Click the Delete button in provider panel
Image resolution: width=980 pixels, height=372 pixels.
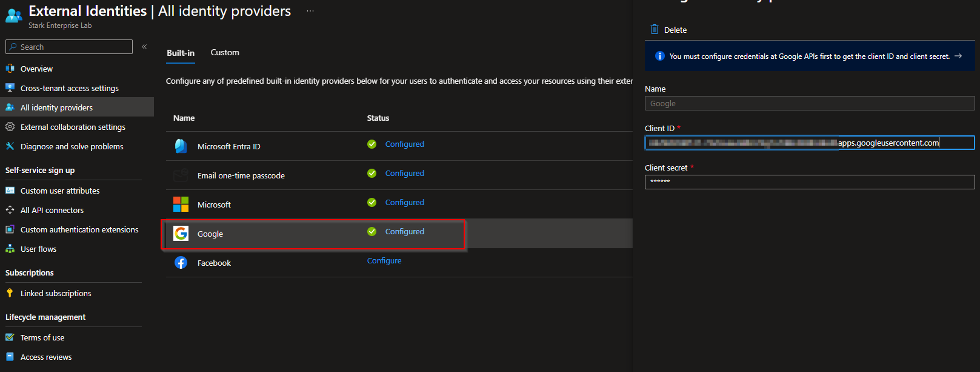[668, 30]
